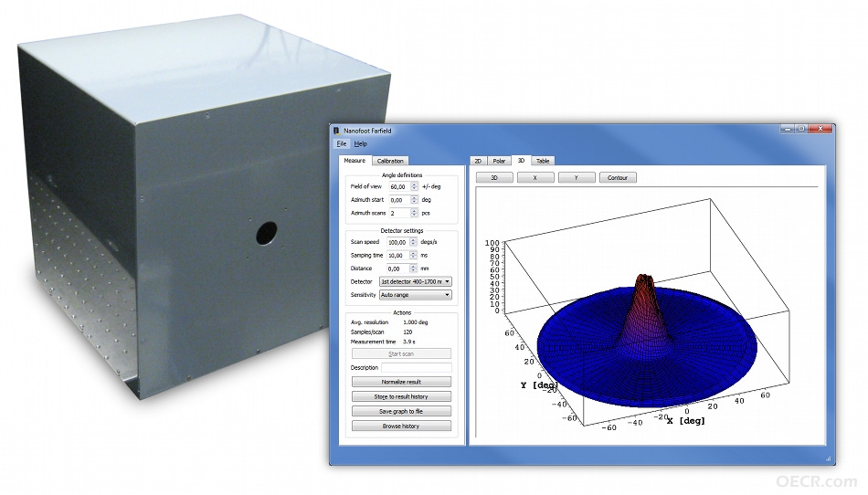This screenshot has height=495, width=868.
Task: Click Store to result history
Action: point(401,396)
